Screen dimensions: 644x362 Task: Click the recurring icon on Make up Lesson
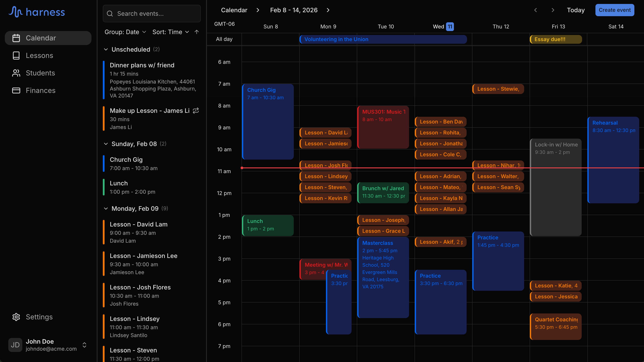coord(196,110)
